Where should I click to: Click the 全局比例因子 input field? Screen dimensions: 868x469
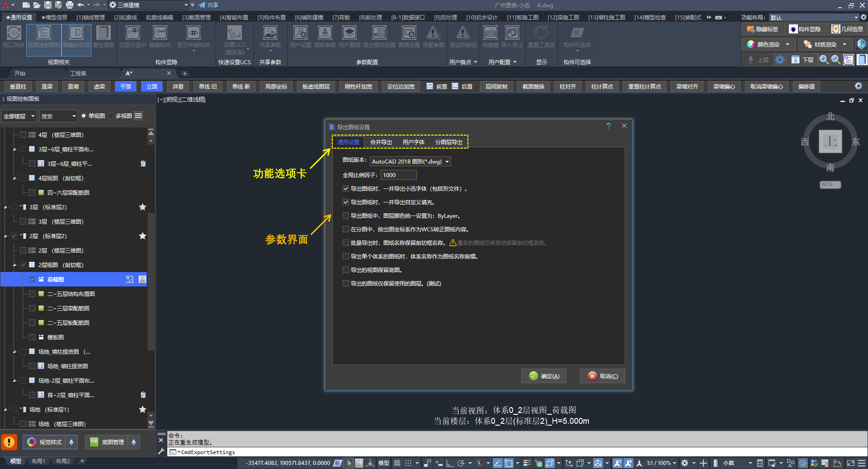398,175
